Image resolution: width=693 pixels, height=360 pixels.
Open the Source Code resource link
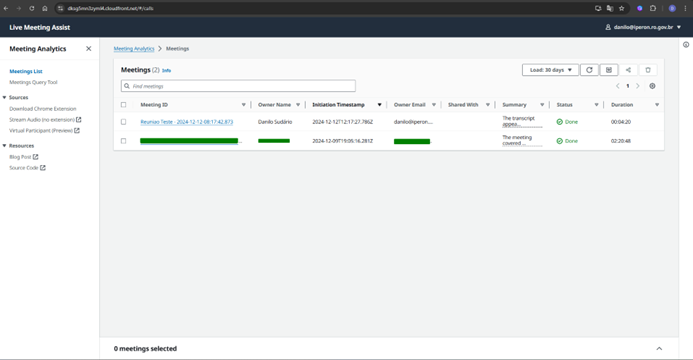(x=27, y=168)
